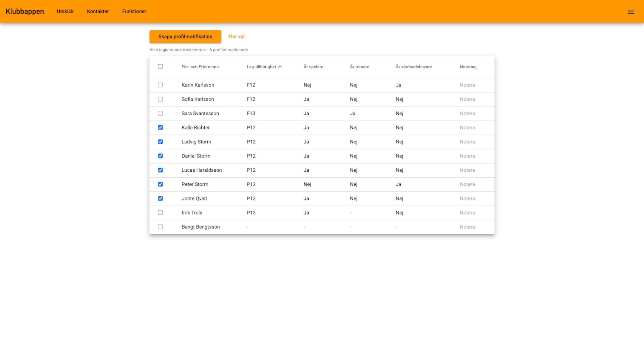Click Notera field for Daniel Storm
The height and width of the screenshot is (362, 644).
point(467,156)
